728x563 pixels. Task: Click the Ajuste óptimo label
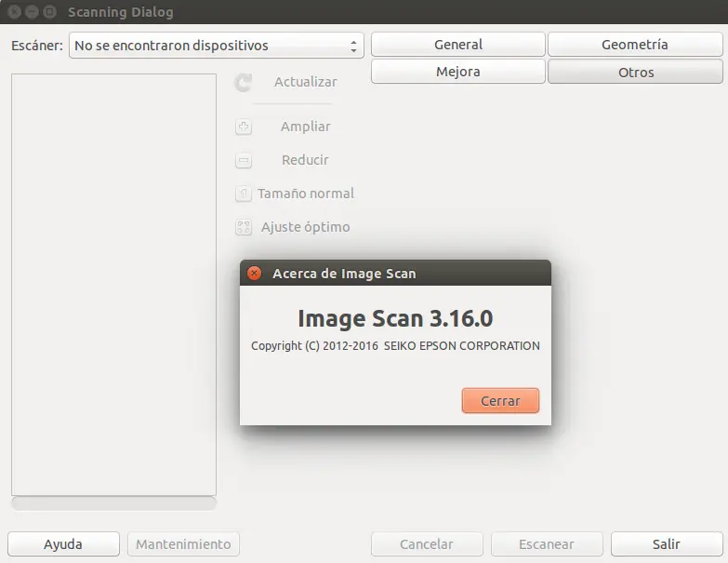[x=306, y=227]
